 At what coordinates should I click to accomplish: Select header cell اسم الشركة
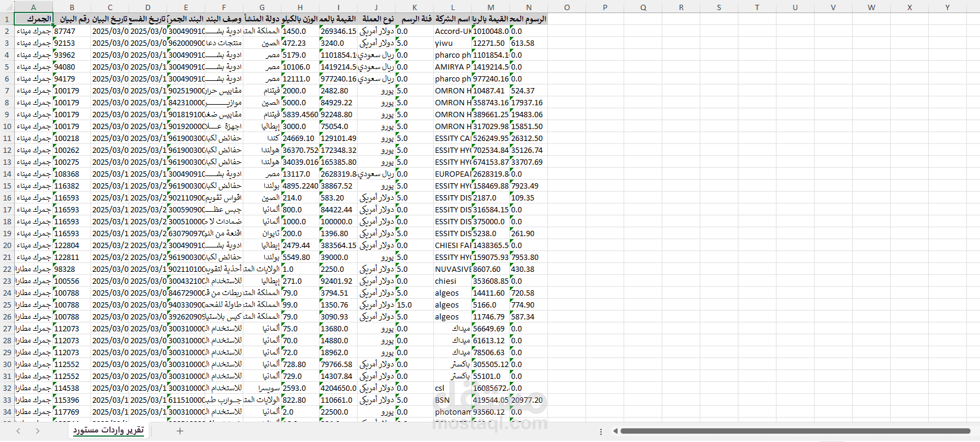[x=453, y=19]
